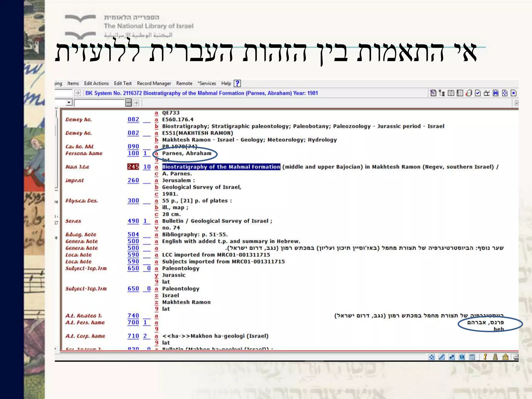Click the '<<ha->>Makhon ha-geologi (Israel)' corporate name
The width and height of the screenshot is (532, 399).
point(215,336)
